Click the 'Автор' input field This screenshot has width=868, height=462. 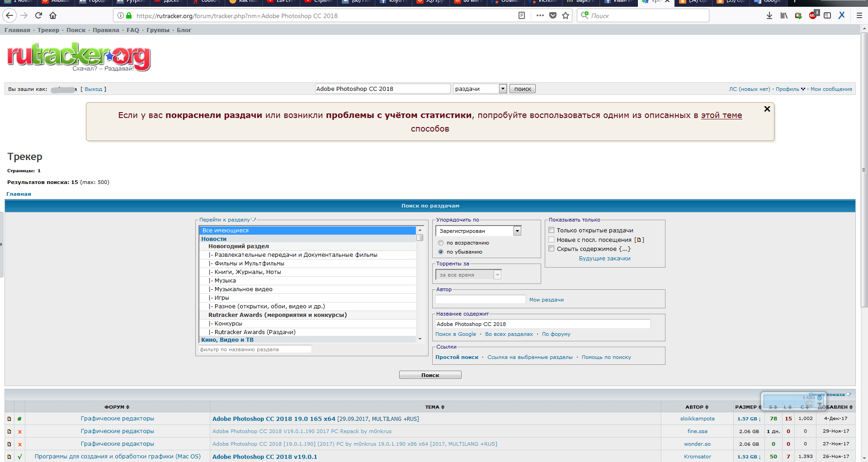click(480, 299)
